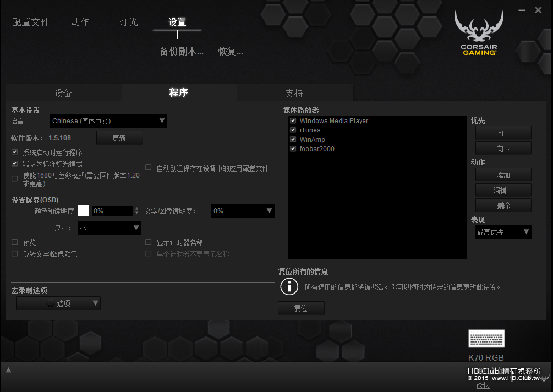Switch to the 支持 sub-tab
The image size is (553, 392).
pos(294,93)
